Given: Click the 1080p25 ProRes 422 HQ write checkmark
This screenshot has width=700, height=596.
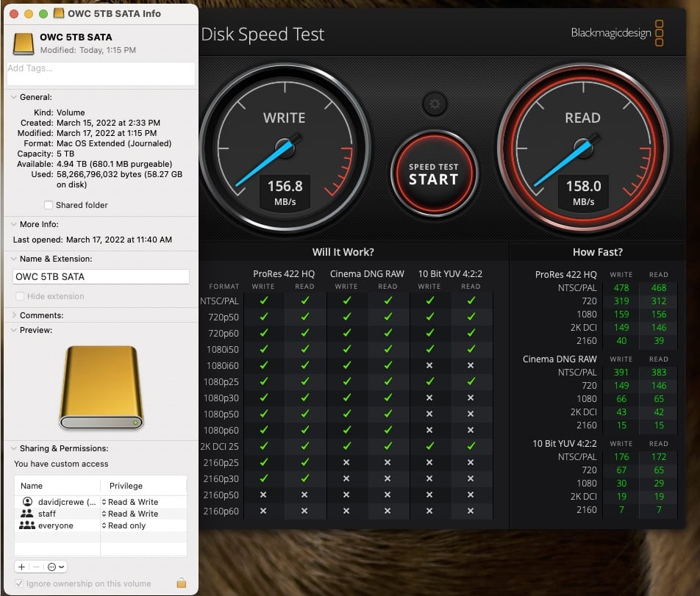Looking at the screenshot, I should point(264,381).
